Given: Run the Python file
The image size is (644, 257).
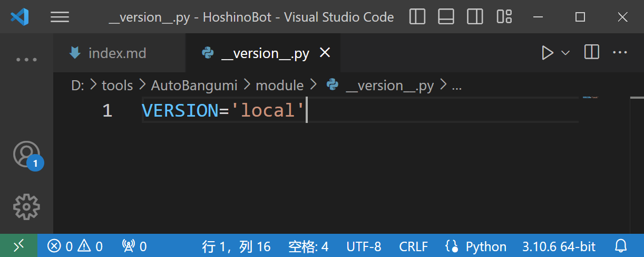Looking at the screenshot, I should coord(548,53).
